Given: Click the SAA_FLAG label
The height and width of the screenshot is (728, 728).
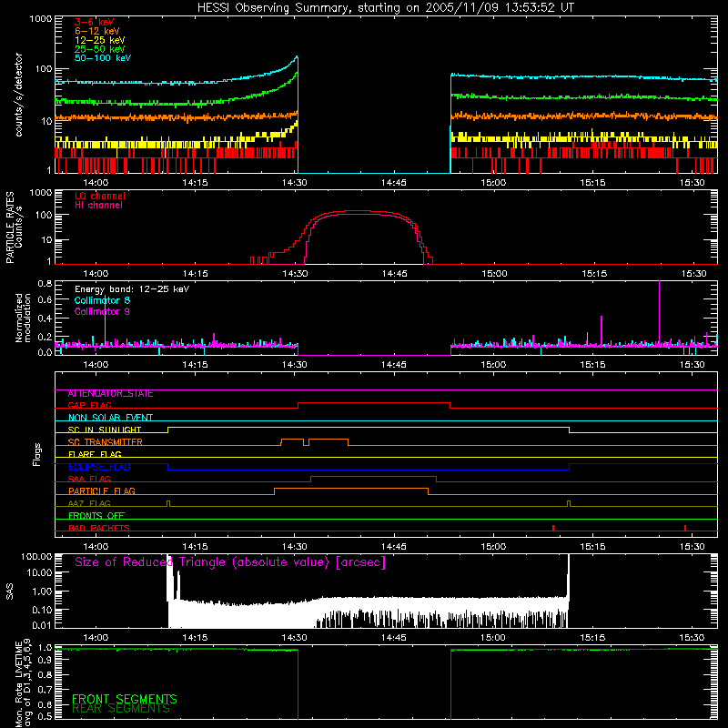Looking at the screenshot, I should 89,480.
